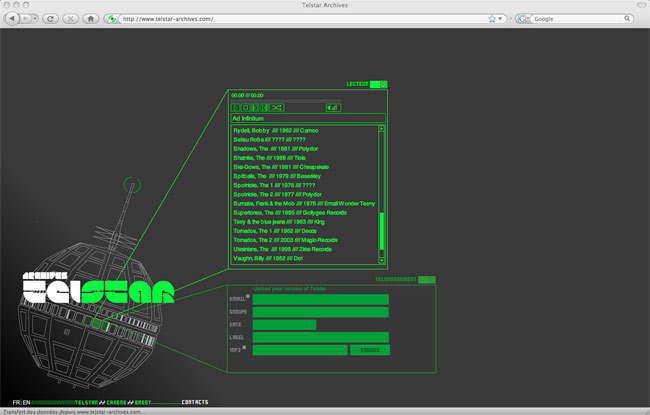Click the search magnifier icon
The width and height of the screenshot is (650, 415).
627,18
